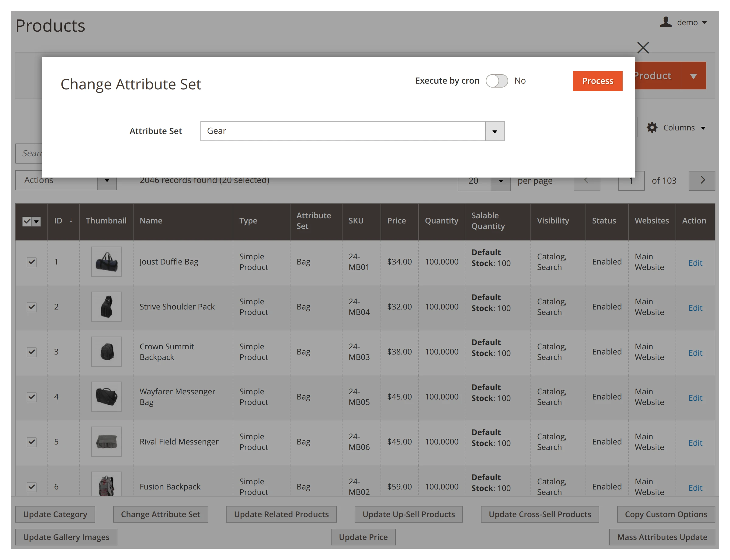The height and width of the screenshot is (560, 730).
Task: Go to next page using right chevron
Action: (x=702, y=180)
